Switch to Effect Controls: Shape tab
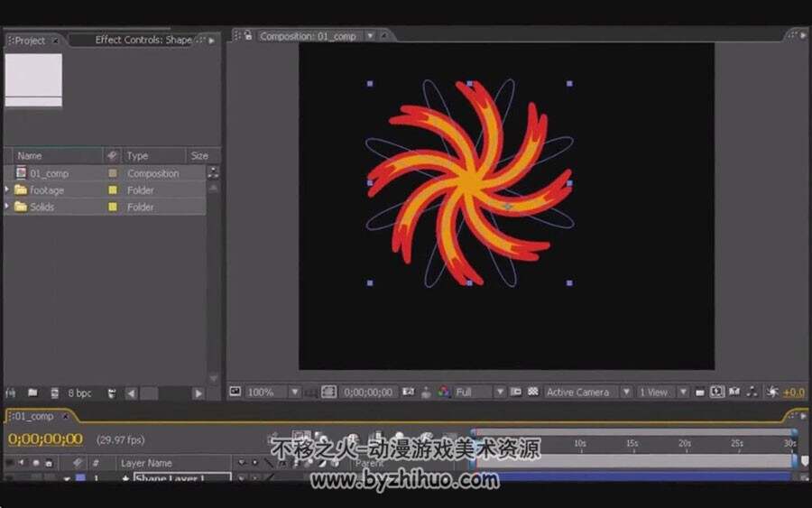812x508 pixels. coord(143,40)
